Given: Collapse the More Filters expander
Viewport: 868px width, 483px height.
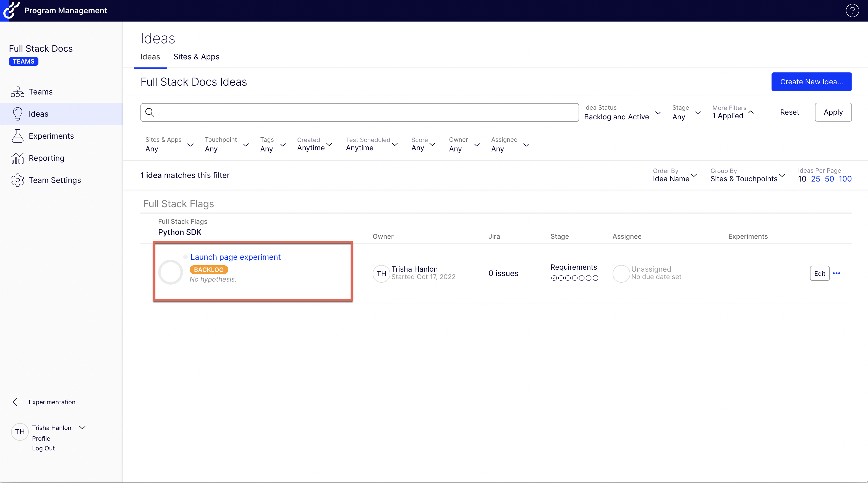Looking at the screenshot, I should [733, 112].
